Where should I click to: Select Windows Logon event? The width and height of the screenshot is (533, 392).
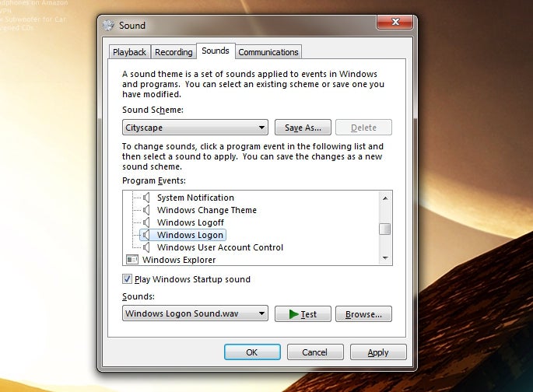[190, 235]
